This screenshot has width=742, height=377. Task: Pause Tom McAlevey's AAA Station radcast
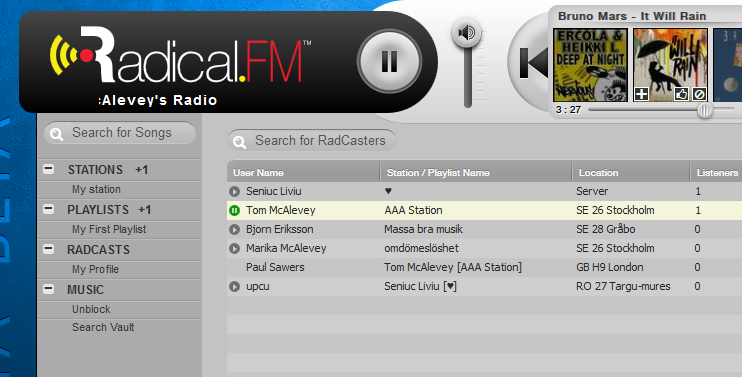[x=234, y=210]
